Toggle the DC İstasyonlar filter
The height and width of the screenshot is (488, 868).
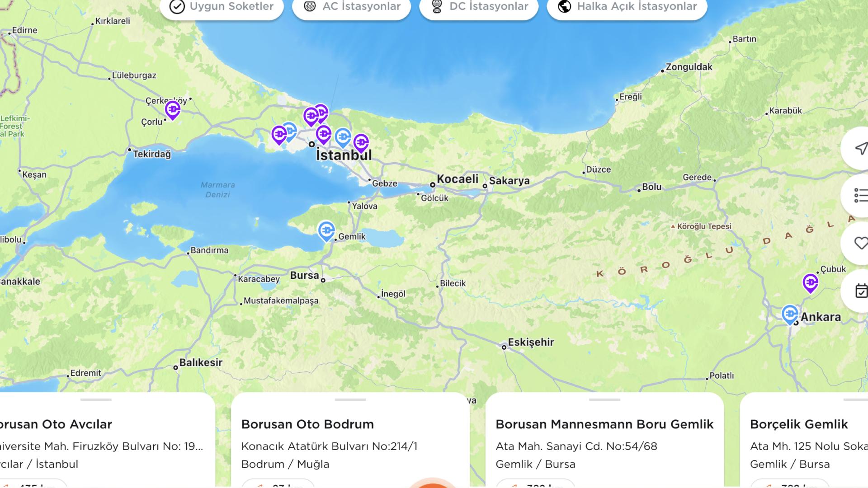(x=479, y=7)
